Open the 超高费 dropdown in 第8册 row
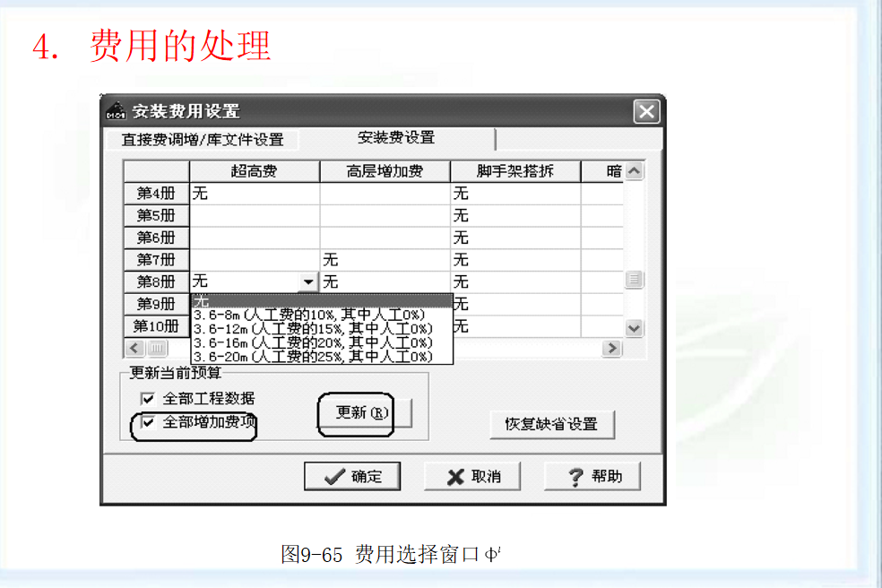Screen dimensions: 882x588 [x=308, y=281]
